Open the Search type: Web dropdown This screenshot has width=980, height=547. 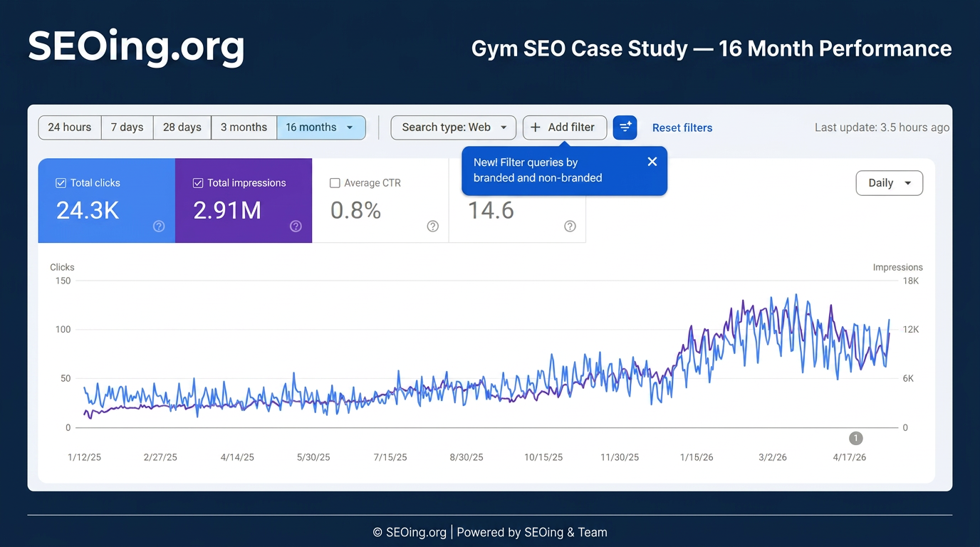pos(454,127)
